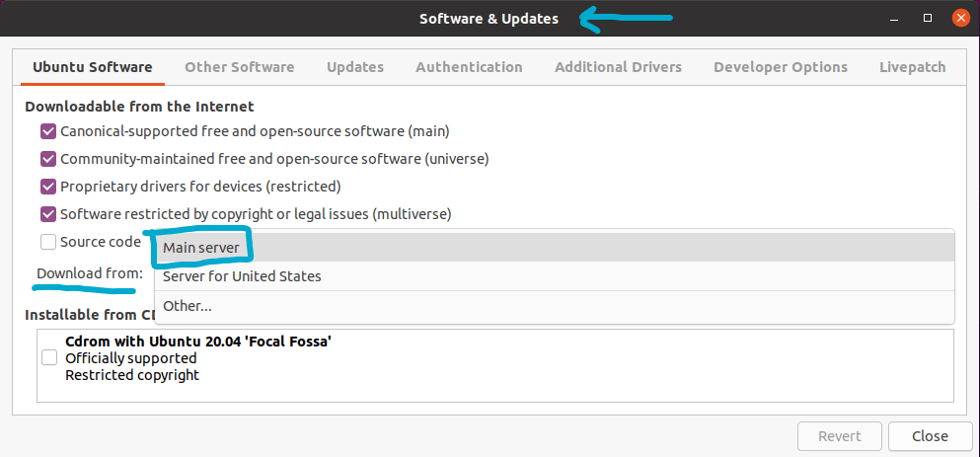Image resolution: width=980 pixels, height=457 pixels.
Task: Enable the Source code checkbox
Action: (48, 242)
